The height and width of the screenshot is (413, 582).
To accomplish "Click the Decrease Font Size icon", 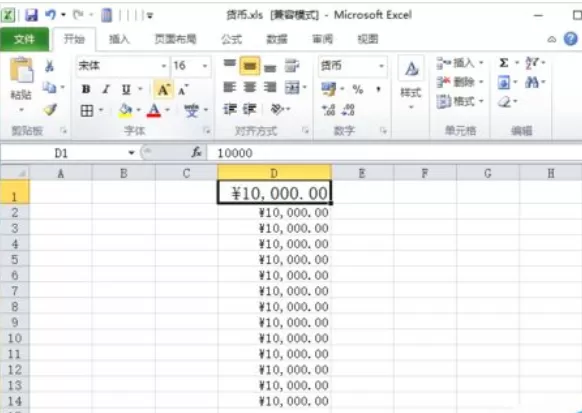I will 183,90.
